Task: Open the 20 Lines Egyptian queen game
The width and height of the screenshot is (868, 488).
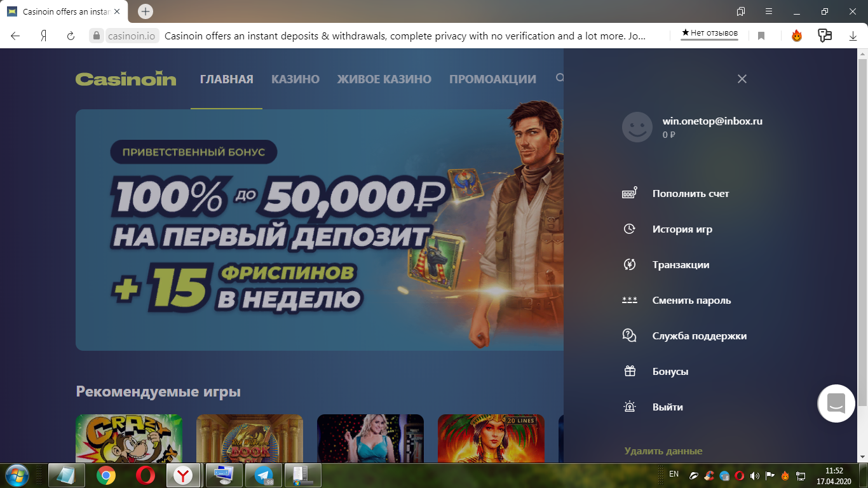Action: coord(491,439)
